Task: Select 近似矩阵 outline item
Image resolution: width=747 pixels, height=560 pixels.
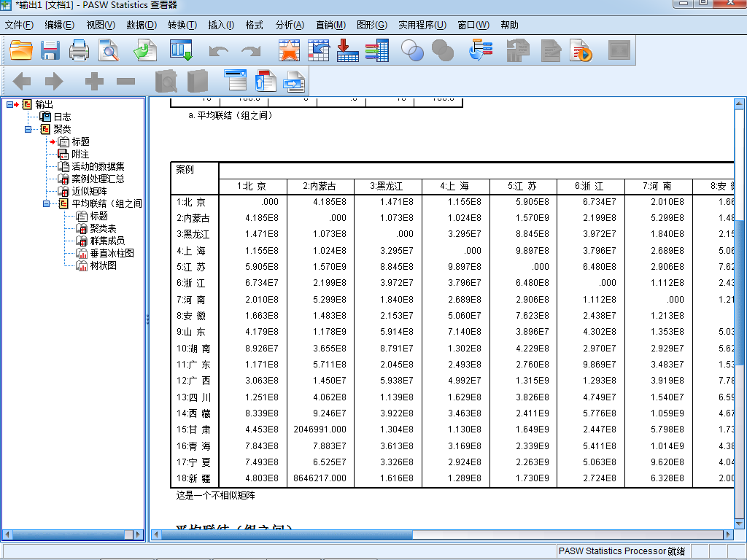Action: pos(89,191)
